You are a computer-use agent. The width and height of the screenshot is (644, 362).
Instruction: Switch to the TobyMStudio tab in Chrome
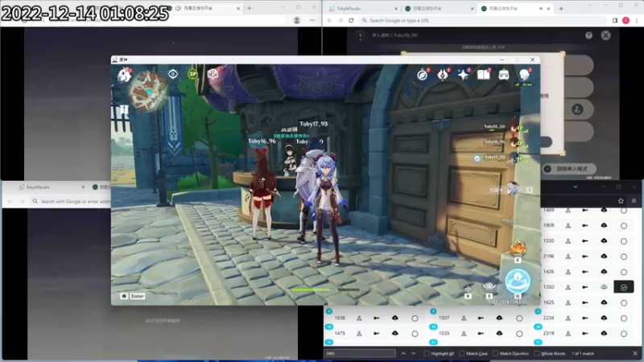[361, 8]
